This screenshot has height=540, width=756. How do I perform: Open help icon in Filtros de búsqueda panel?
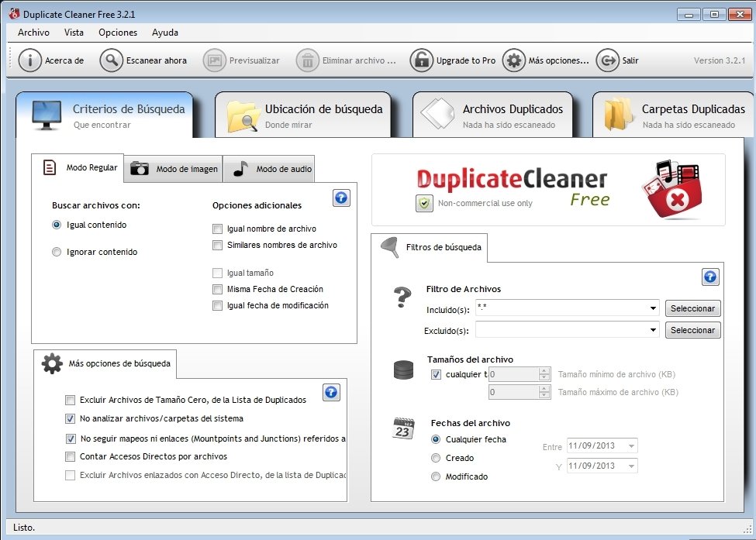coord(710,277)
